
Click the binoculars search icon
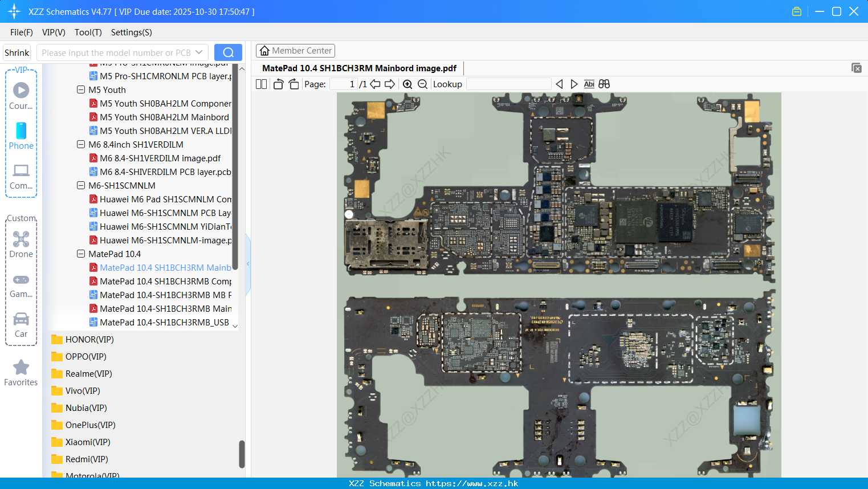point(604,84)
